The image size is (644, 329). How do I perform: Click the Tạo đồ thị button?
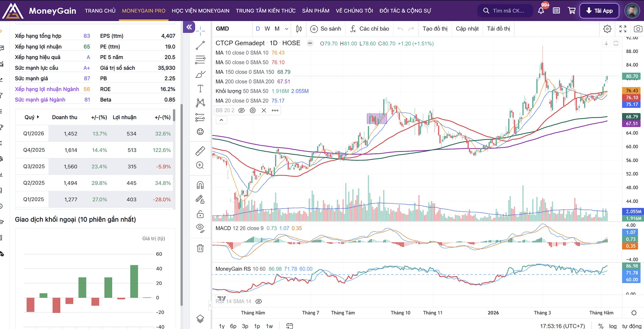(435, 29)
